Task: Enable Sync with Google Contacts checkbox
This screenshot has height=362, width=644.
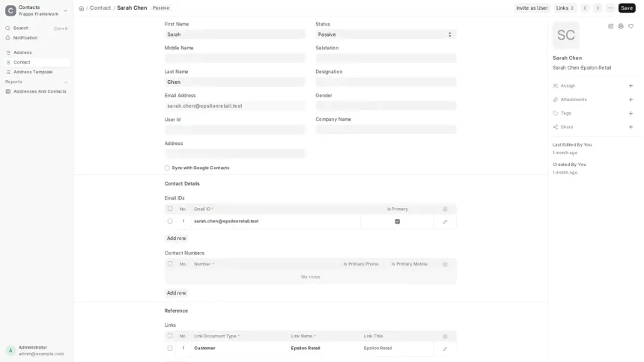Action: (x=167, y=168)
